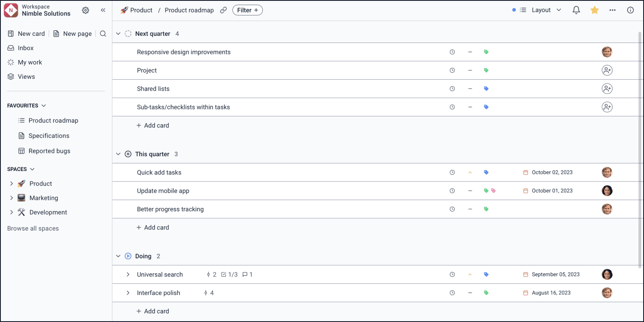Viewport: 644px width, 322px height.
Task: Expand the Marketing space tree
Action: 11,198
